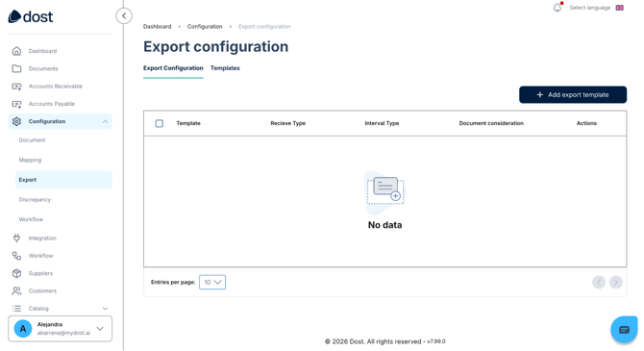Screen dimensions: 644x351
Task: Click the Configuration gear icon
Action: (16, 122)
